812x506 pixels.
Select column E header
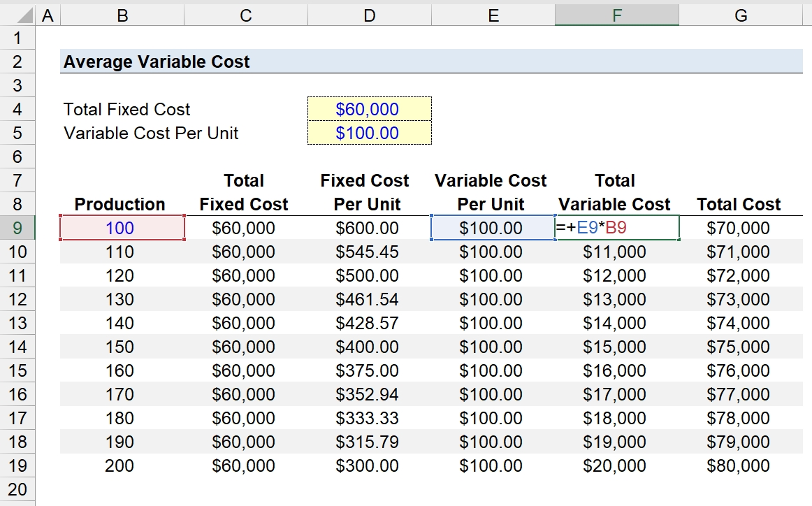tap(493, 15)
